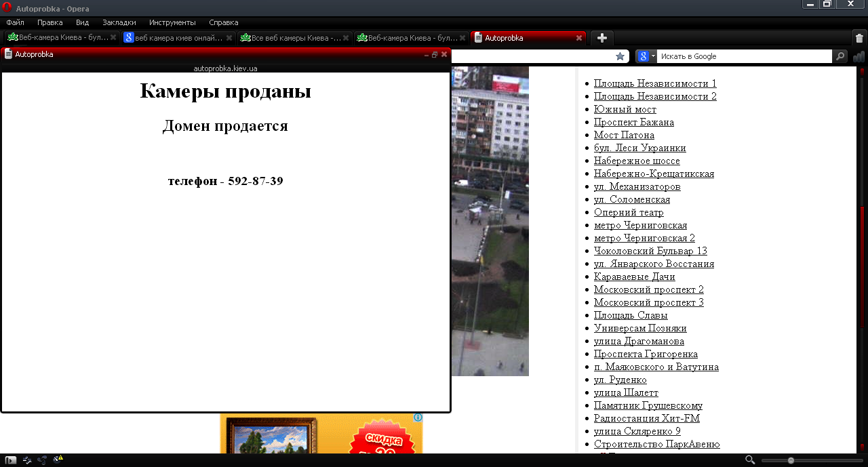
Task: Open the Инструменты menu
Action: 172,22
